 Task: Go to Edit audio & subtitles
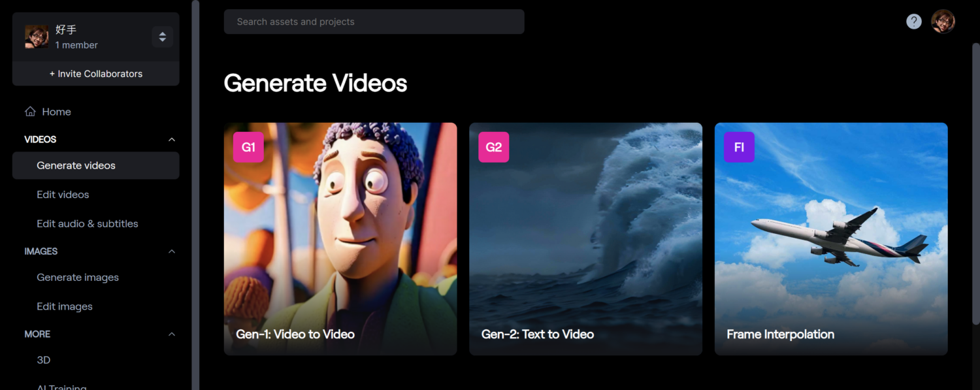pyautogui.click(x=88, y=223)
